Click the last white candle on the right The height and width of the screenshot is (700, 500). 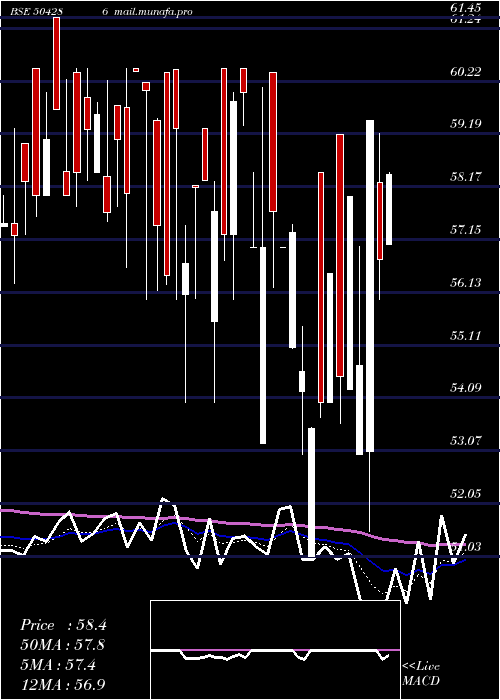coord(389,209)
